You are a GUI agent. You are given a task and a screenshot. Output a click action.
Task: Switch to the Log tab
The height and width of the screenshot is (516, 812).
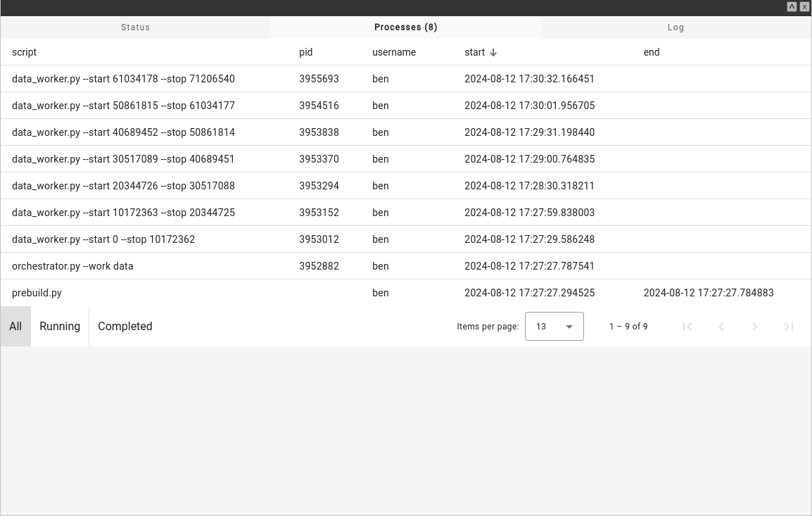pos(675,27)
